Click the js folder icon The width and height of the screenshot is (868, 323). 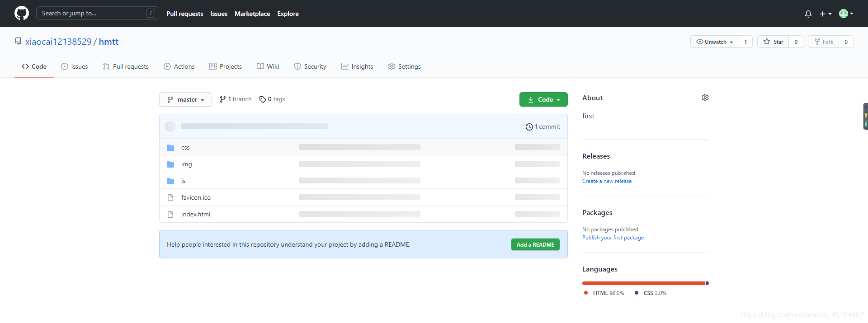point(170,181)
